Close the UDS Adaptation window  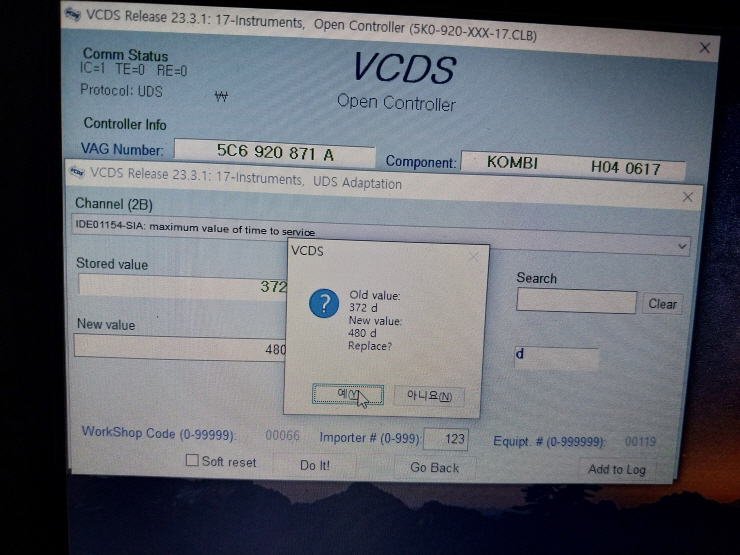(688, 197)
